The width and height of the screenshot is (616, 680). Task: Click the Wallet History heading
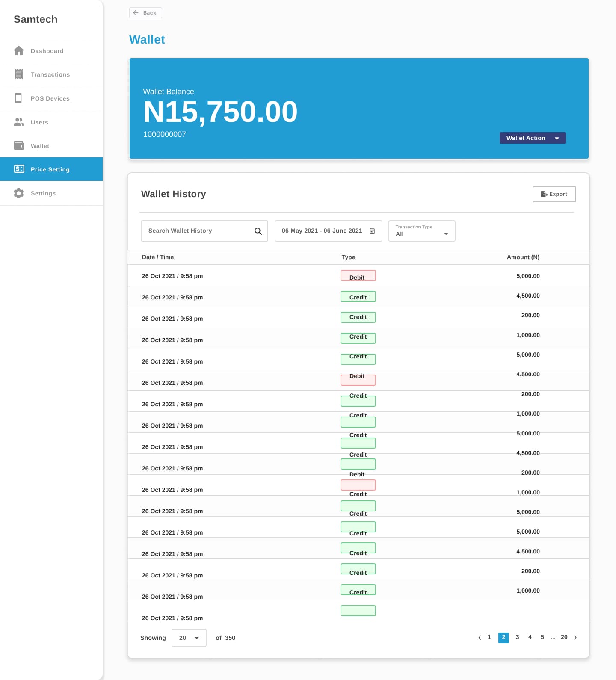click(x=174, y=194)
